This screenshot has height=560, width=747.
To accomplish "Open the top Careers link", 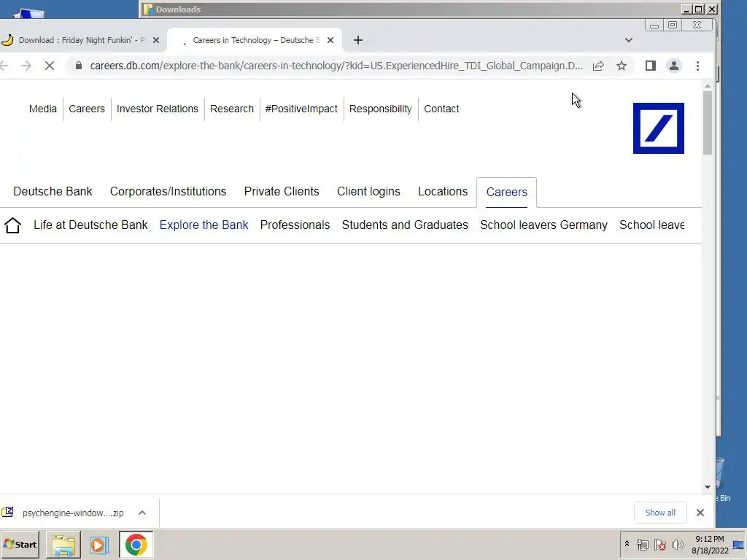I will coord(87,109).
